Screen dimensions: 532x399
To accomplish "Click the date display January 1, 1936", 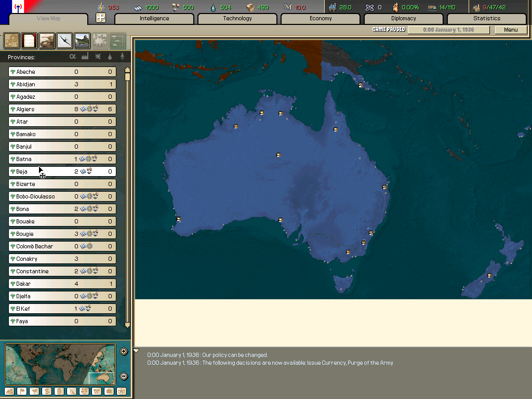I will point(448,30).
